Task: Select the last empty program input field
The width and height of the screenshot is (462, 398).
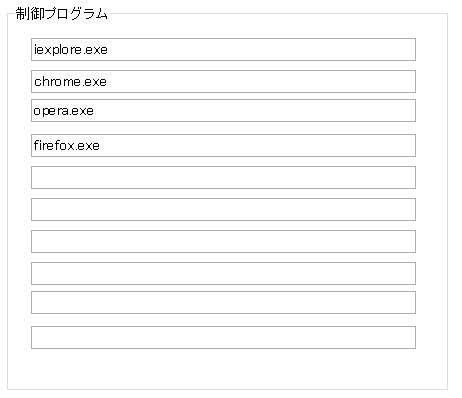Action: click(223, 338)
